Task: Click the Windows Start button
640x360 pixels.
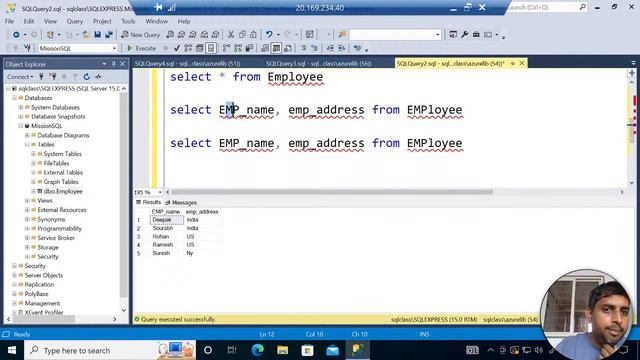Action: [x=12, y=350]
